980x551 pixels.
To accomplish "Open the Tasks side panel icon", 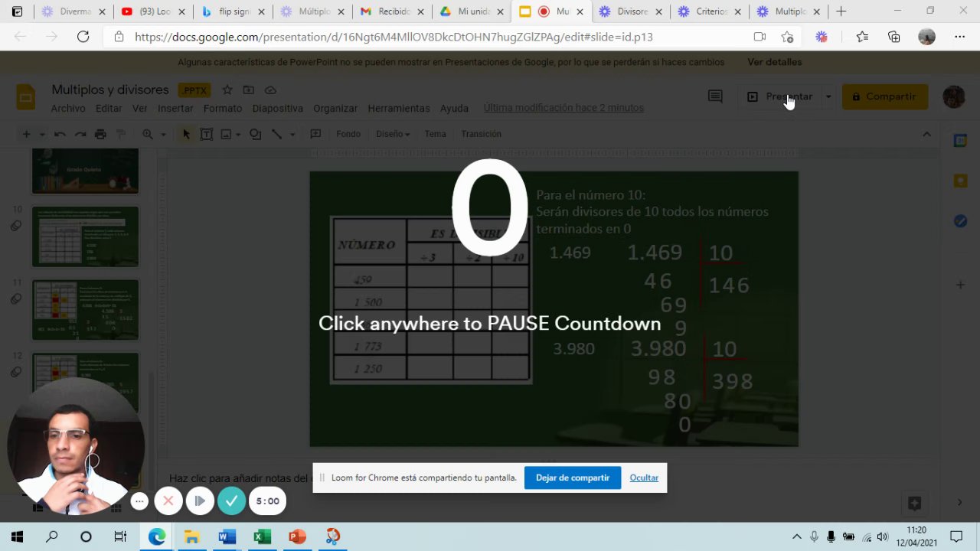I will (960, 220).
